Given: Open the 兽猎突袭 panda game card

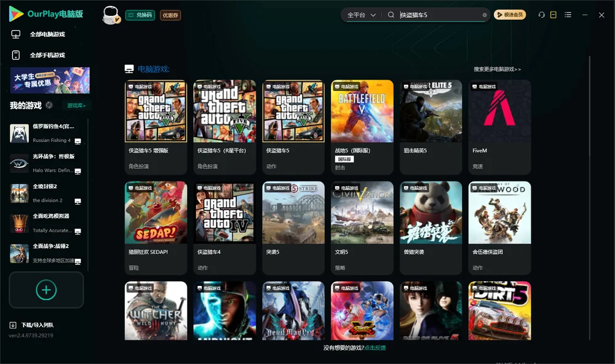Looking at the screenshot, I should tap(430, 228).
